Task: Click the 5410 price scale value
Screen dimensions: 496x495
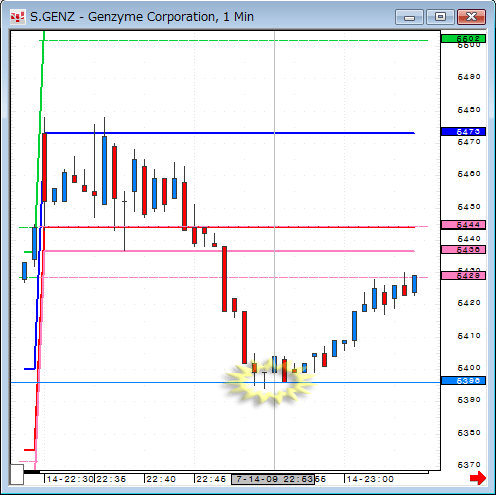Action: click(x=469, y=336)
